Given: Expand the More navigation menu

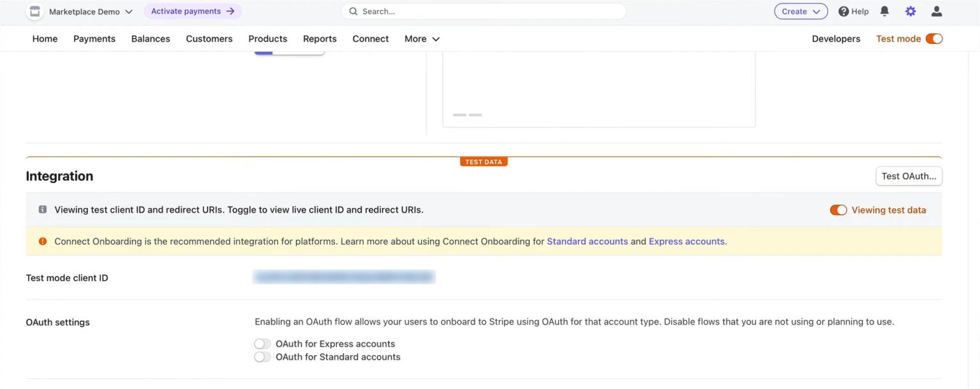Looking at the screenshot, I should click(421, 38).
